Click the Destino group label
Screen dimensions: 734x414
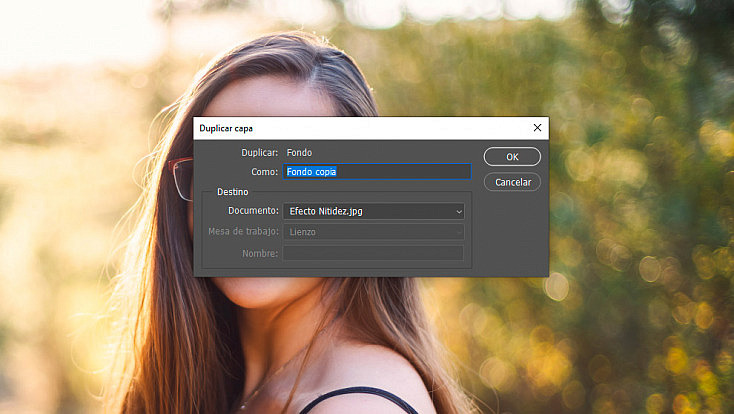coord(233,192)
